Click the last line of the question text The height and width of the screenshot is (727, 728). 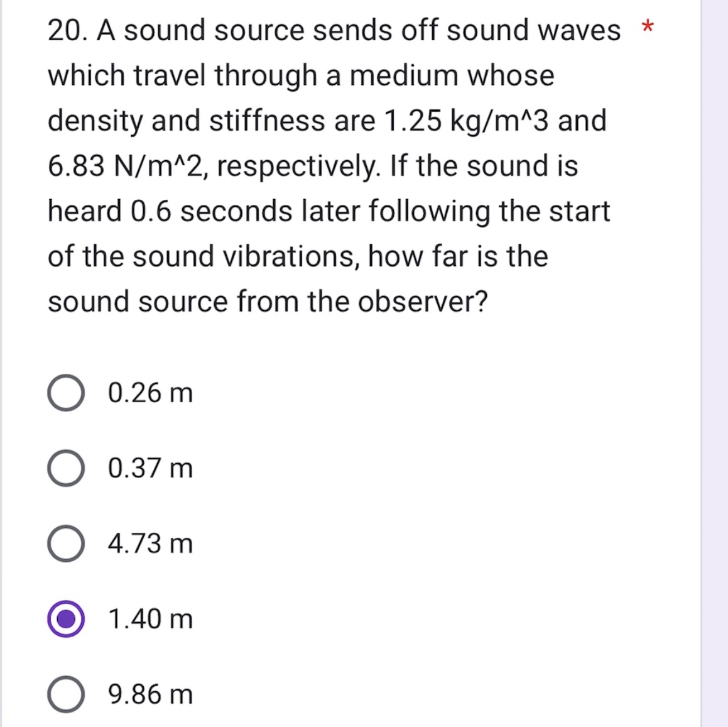click(x=269, y=302)
